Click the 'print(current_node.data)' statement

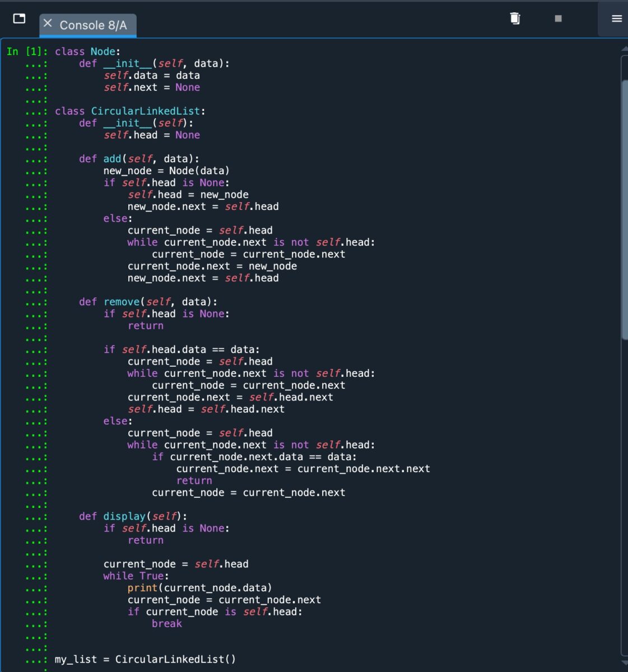click(199, 588)
